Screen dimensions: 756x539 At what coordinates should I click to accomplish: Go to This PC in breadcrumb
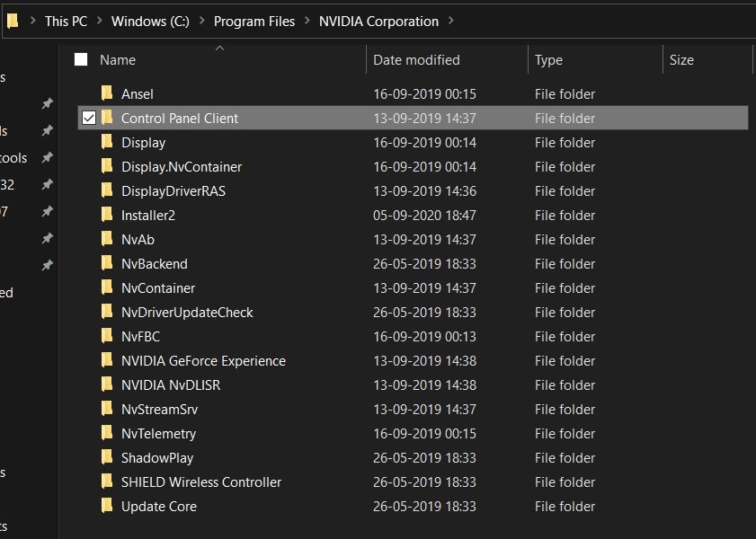point(66,22)
